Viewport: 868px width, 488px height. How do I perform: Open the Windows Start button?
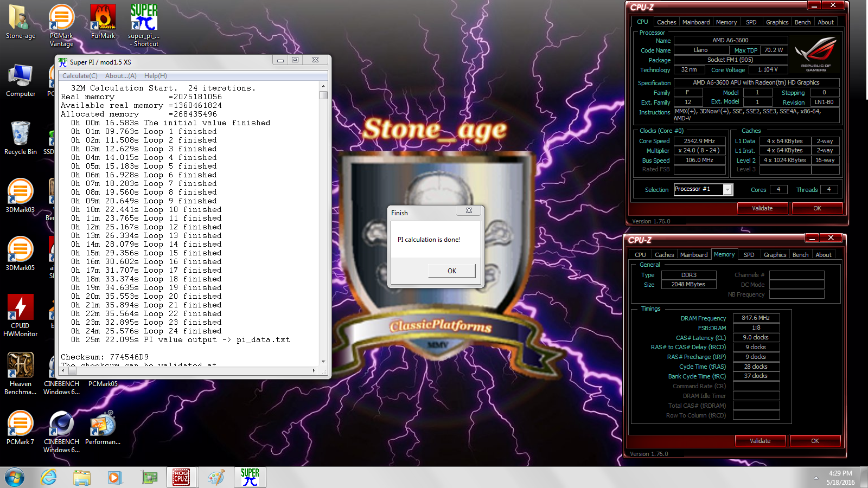pyautogui.click(x=15, y=477)
